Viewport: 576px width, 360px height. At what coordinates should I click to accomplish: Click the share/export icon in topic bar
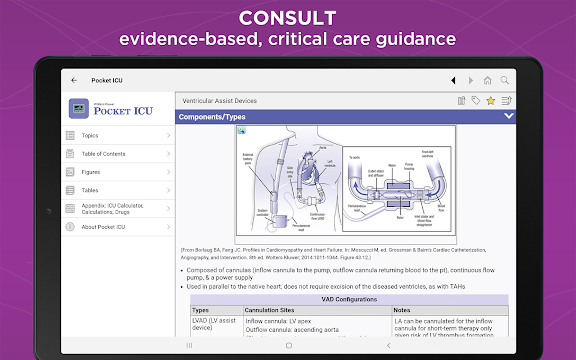tap(461, 101)
